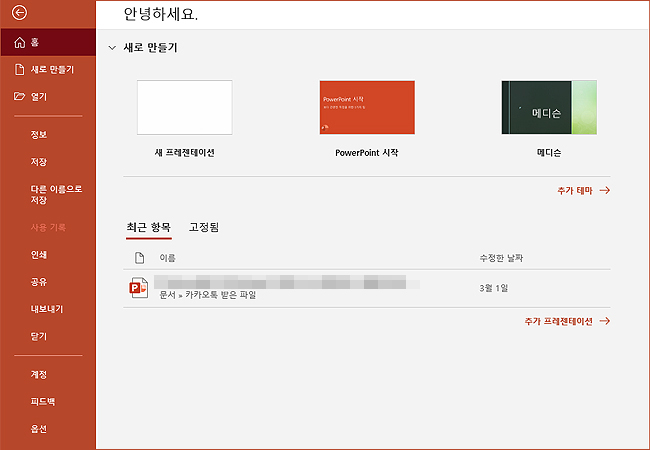This screenshot has height=450, width=650.
Task: Click the PowerPoint 시작 label
Action: 367,152
